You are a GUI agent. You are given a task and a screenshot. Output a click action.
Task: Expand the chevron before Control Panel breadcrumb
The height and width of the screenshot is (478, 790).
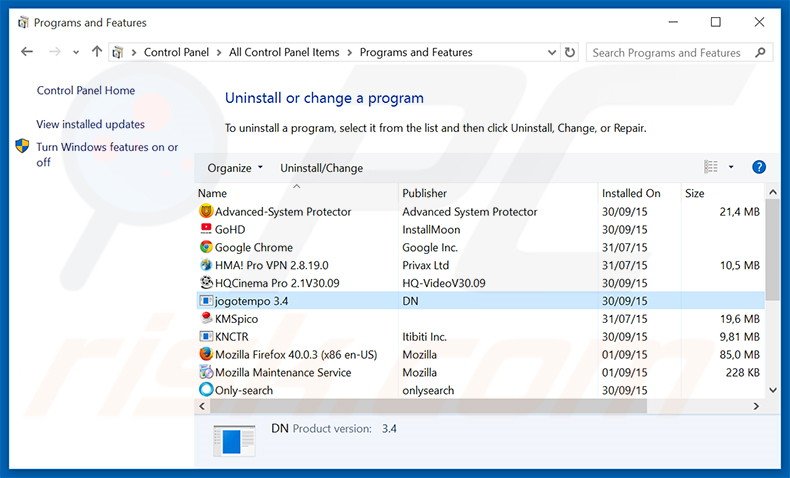(x=134, y=52)
